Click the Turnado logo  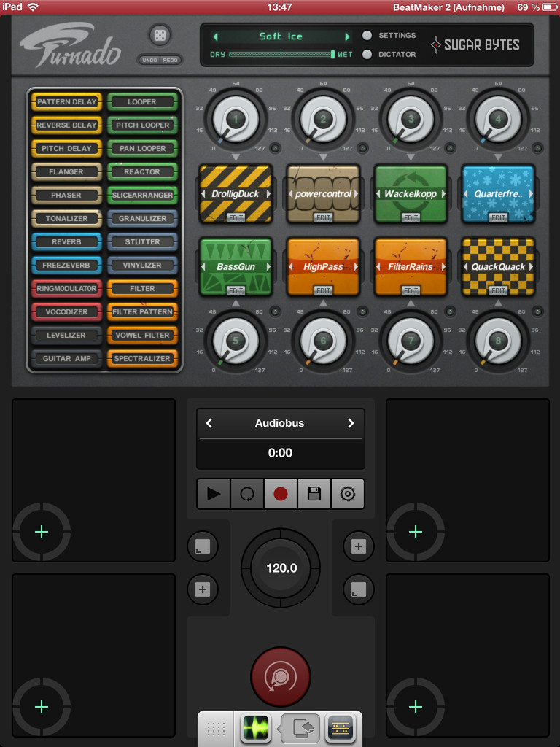(x=71, y=45)
